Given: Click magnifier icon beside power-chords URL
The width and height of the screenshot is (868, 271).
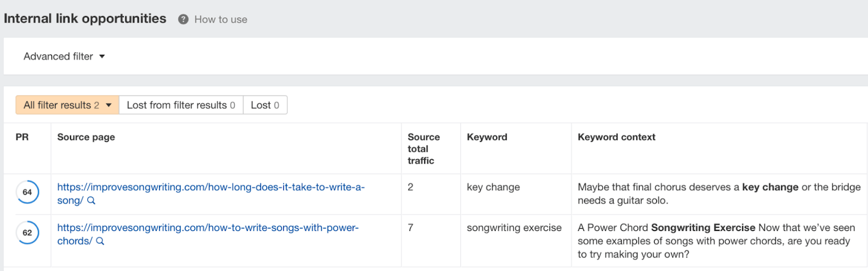Looking at the screenshot, I should 100,241.
